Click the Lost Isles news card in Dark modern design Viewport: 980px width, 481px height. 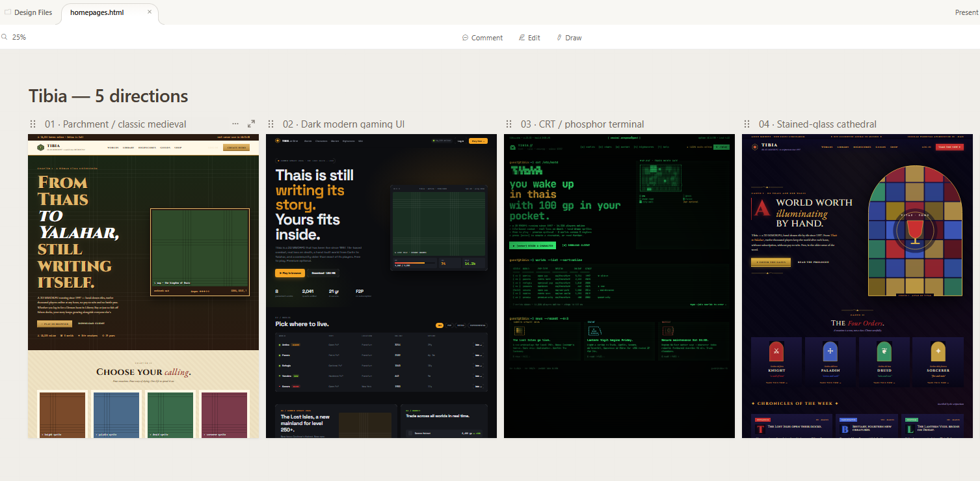coord(336,421)
